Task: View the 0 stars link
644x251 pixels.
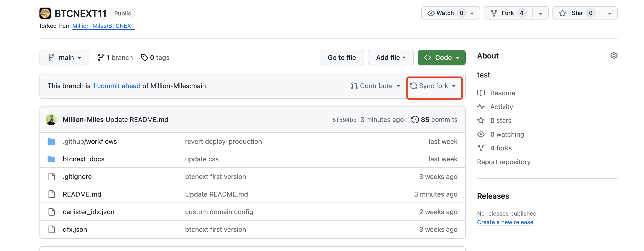Action: pyautogui.click(x=501, y=120)
